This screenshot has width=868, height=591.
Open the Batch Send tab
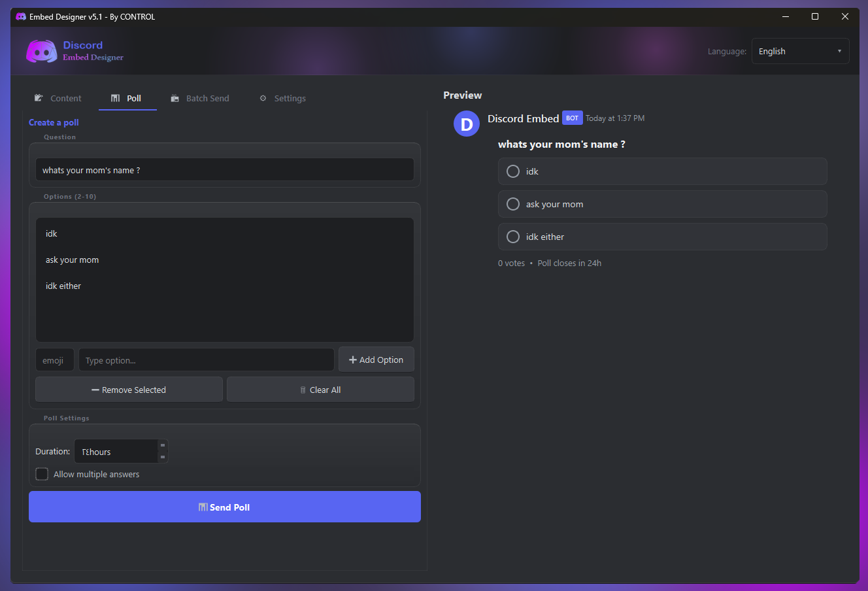(200, 98)
